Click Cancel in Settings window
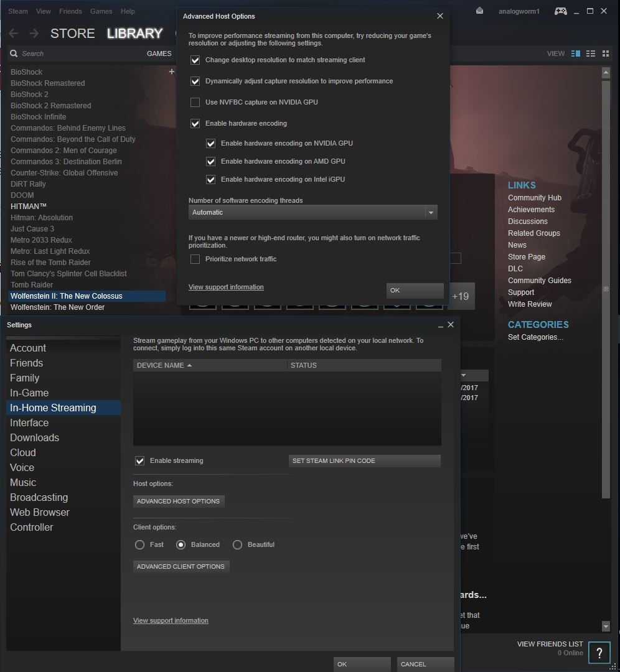This screenshot has width=620, height=672. point(425,664)
